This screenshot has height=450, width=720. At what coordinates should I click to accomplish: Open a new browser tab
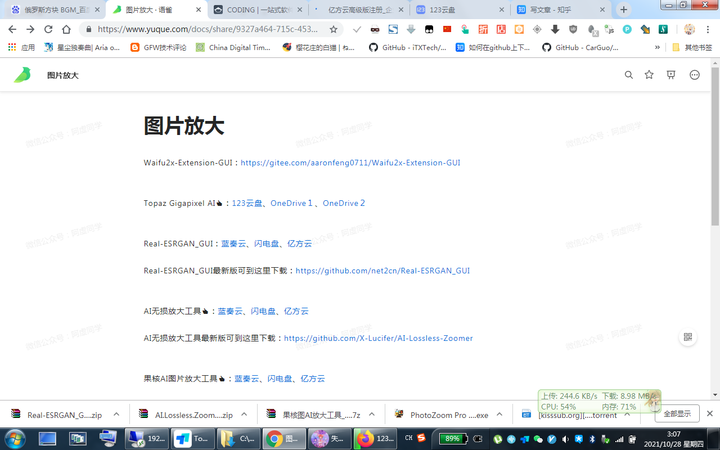(624, 10)
